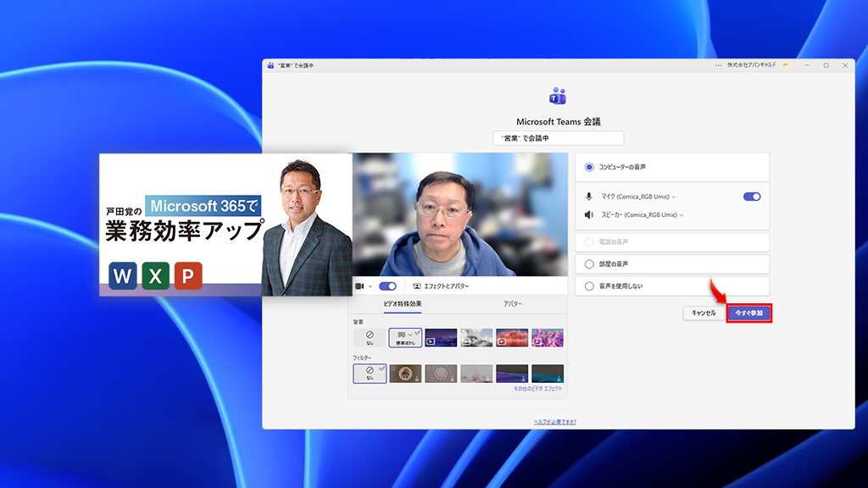This screenshot has width=868, height=488.
Task: Download the squirrel filter effect
Action: (416, 380)
